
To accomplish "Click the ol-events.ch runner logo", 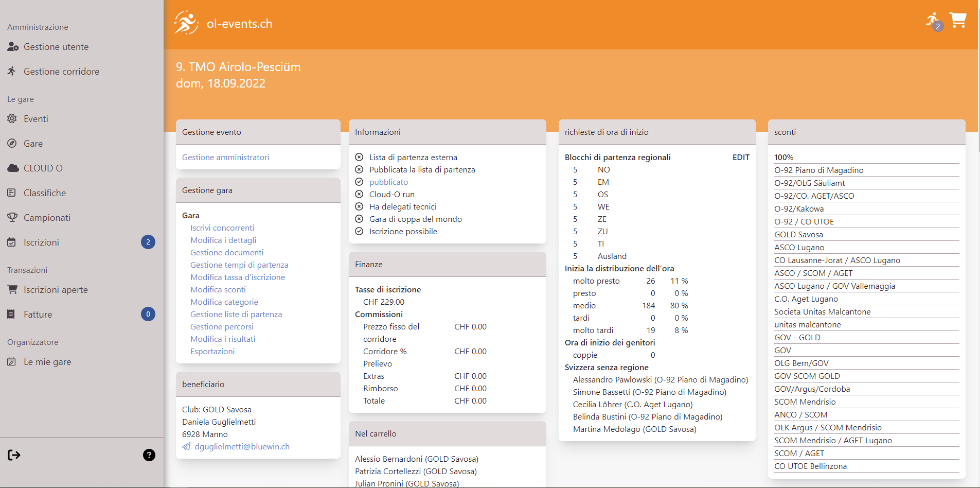I will coord(186,23).
